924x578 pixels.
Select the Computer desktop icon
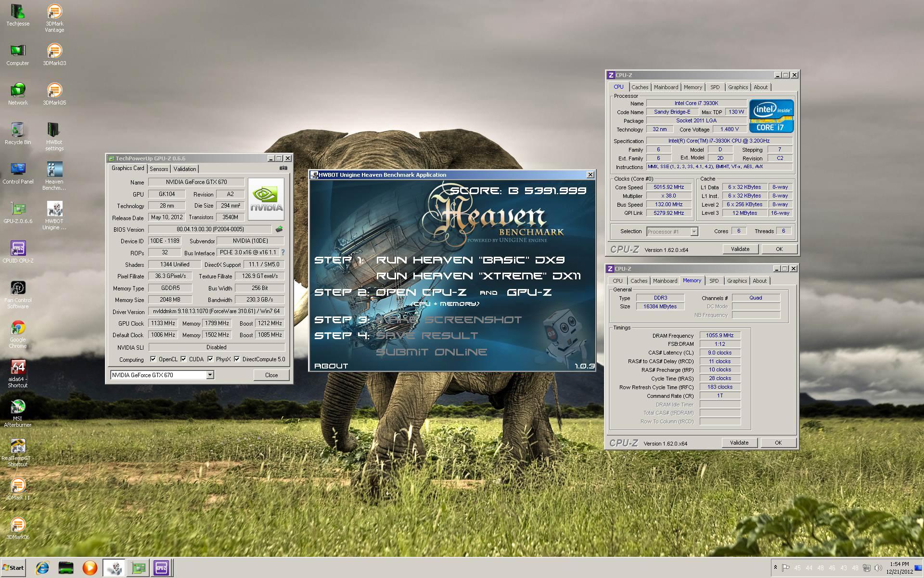click(x=18, y=55)
